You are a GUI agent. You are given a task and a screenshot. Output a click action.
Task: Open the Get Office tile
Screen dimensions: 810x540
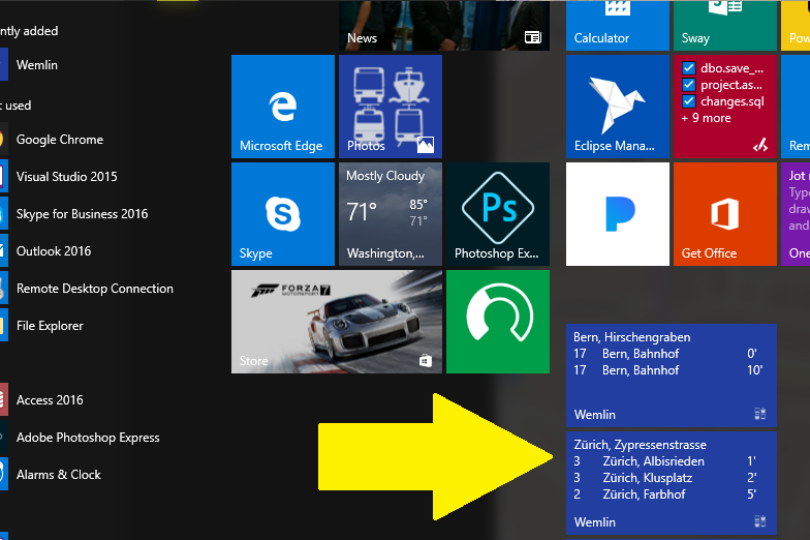pyautogui.click(x=724, y=214)
